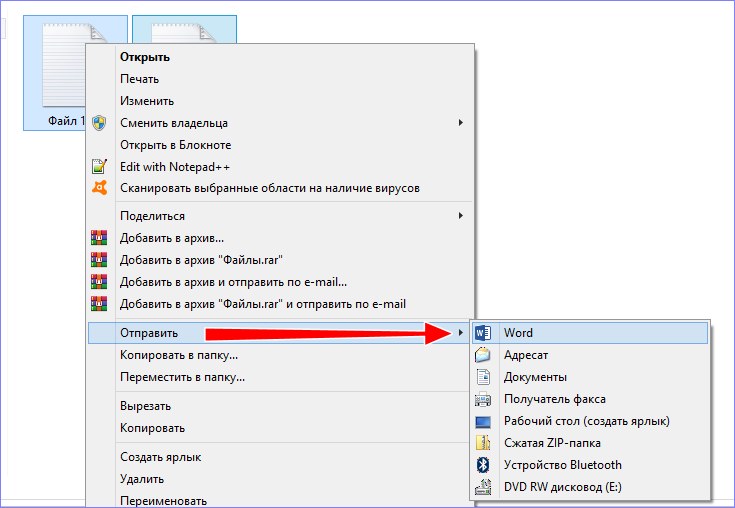Expand the Сменить владельца submenu arrow

pos(461,123)
